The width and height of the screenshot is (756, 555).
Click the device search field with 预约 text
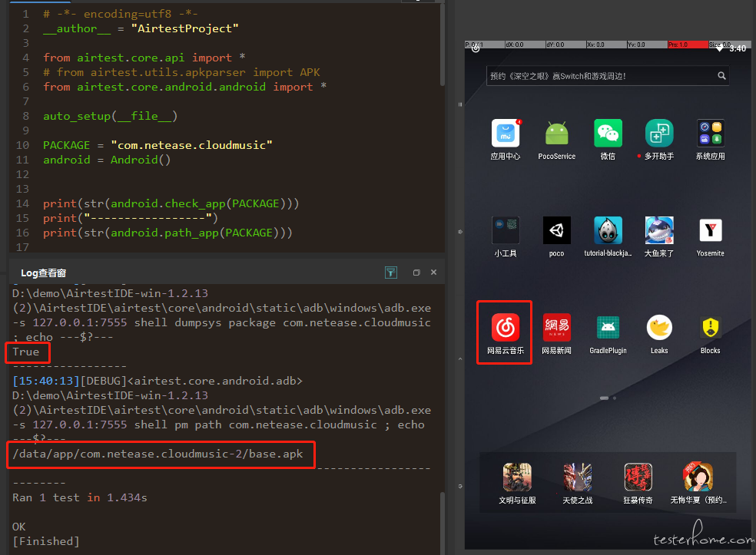click(608, 76)
